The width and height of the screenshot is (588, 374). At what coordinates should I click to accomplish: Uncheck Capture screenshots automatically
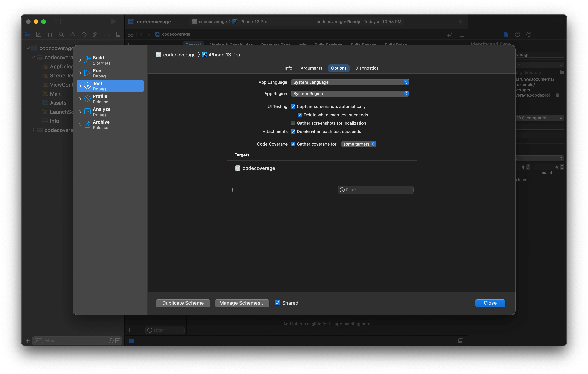click(293, 106)
